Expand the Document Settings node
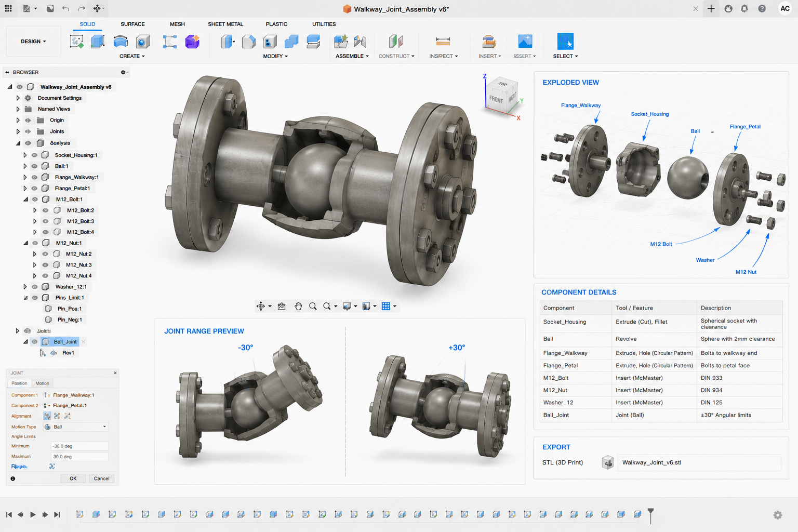The width and height of the screenshot is (798, 532). point(18,98)
